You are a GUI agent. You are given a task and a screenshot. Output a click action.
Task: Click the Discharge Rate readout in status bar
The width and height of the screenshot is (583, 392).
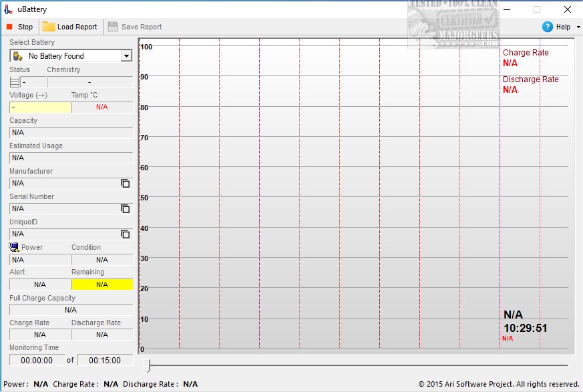coord(160,384)
